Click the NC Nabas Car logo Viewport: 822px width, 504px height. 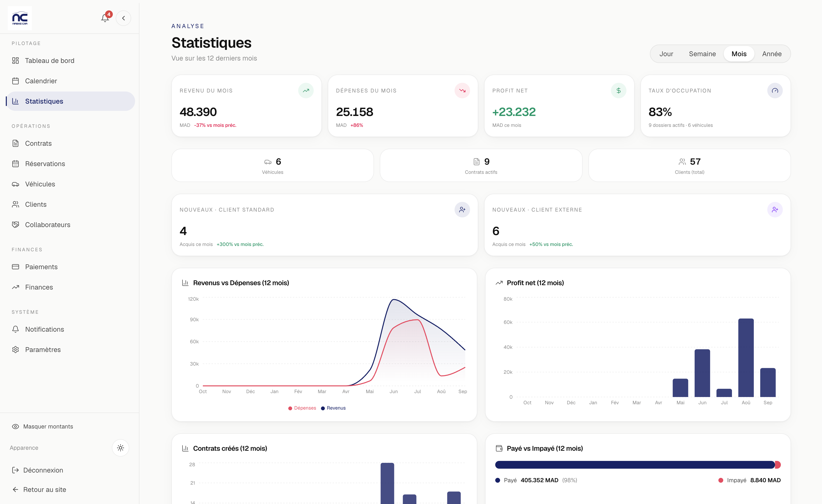tap(20, 18)
